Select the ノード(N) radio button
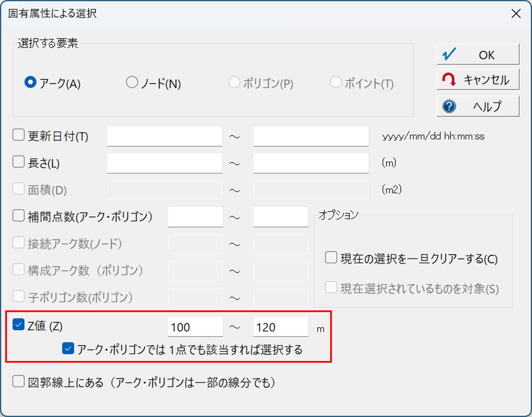 coord(132,82)
